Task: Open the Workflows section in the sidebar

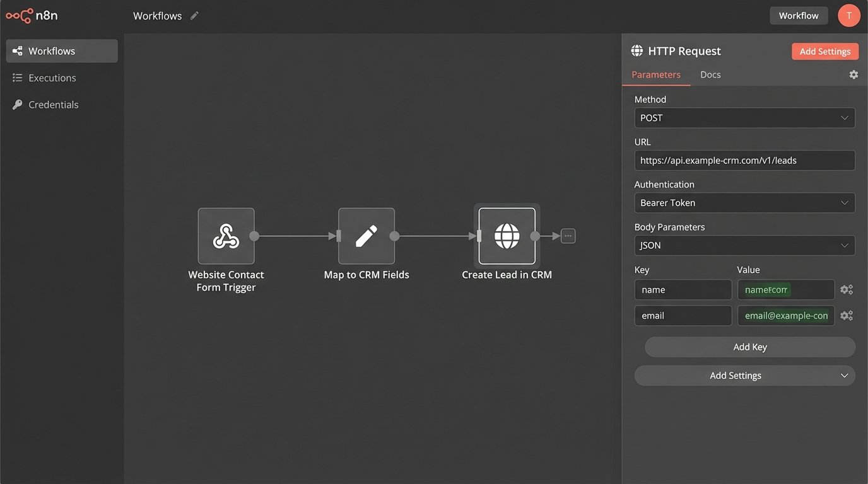Action: [x=61, y=51]
